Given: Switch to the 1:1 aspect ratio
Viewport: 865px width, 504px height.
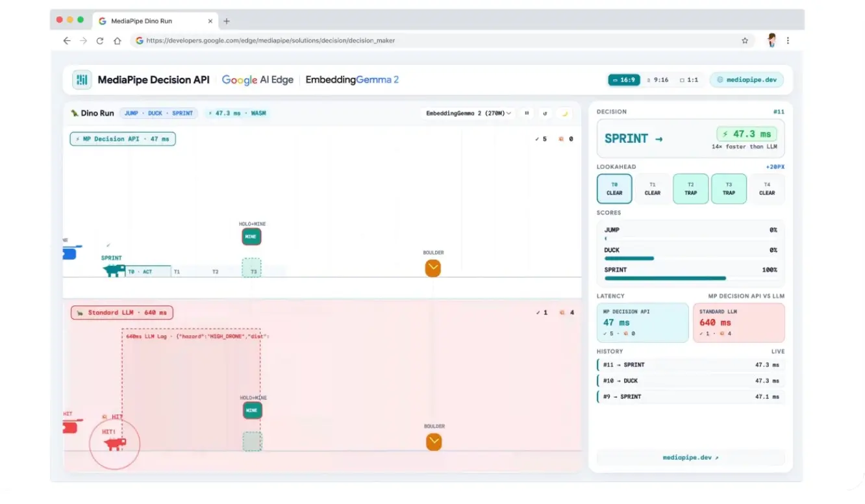Looking at the screenshot, I should 689,80.
